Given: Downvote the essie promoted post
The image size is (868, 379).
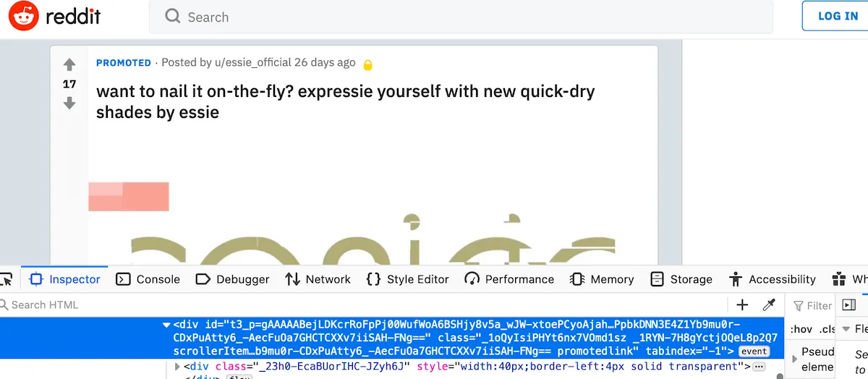Looking at the screenshot, I should pos(69,103).
